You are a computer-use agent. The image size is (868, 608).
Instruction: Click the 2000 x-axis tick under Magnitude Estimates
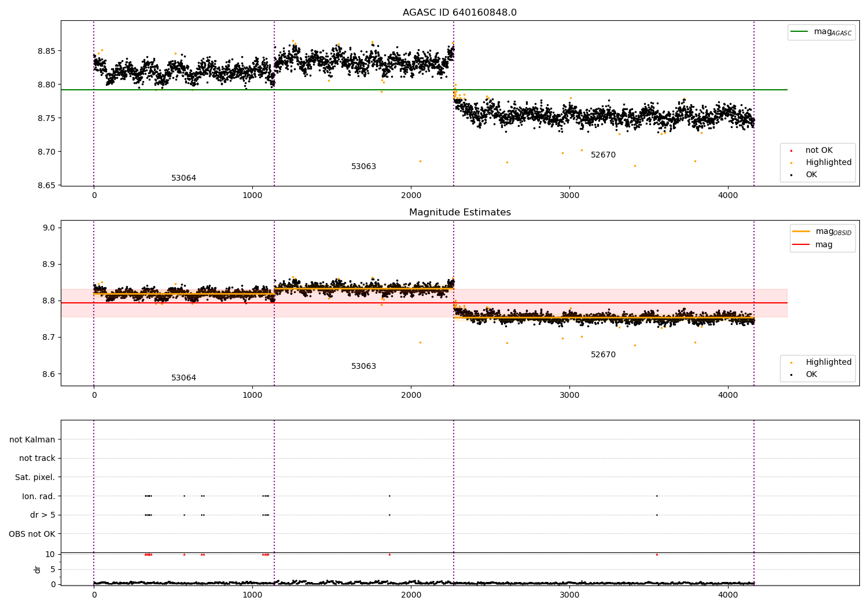click(x=411, y=395)
